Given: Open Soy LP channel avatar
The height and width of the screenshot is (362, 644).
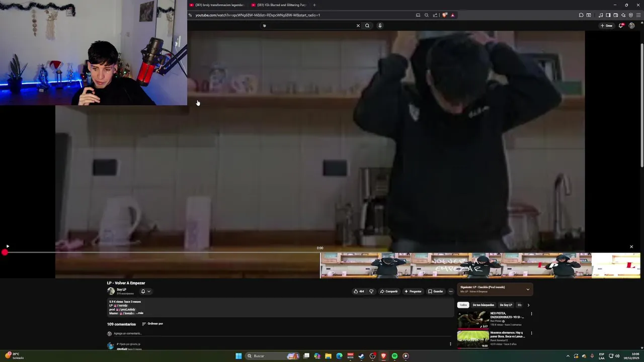Looking at the screenshot, I should (x=111, y=291).
